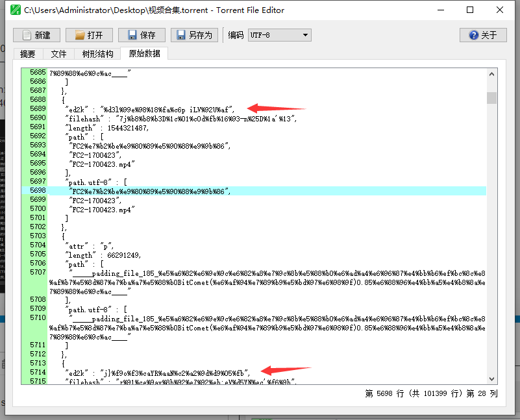Click line number 5714 in gutter

pos(38,373)
